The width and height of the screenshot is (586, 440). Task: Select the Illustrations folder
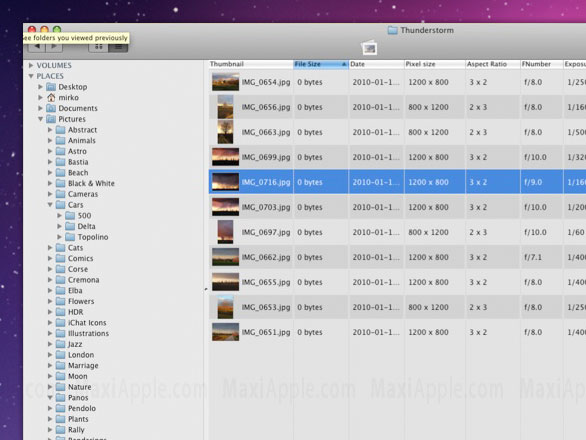click(x=88, y=333)
